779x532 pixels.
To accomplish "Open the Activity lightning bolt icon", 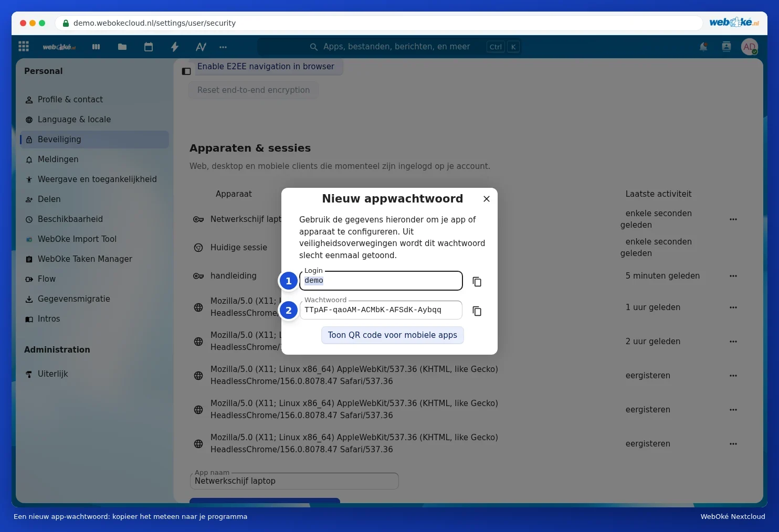I will tap(175, 47).
